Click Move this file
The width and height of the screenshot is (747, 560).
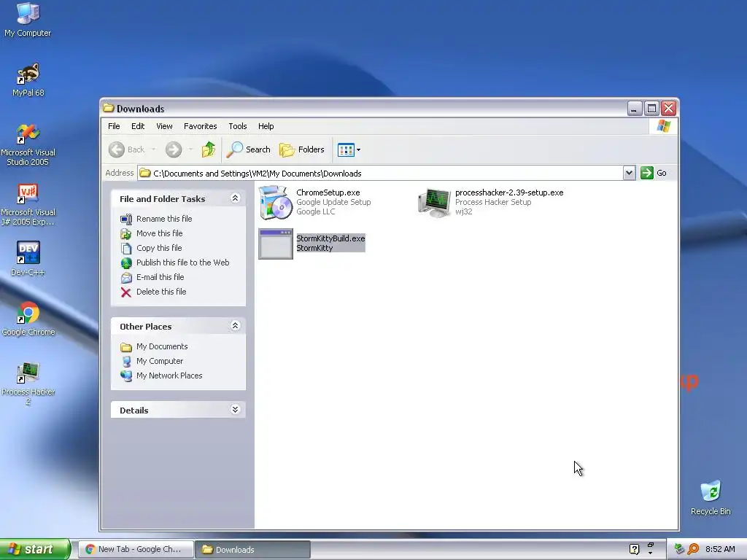click(x=152, y=233)
